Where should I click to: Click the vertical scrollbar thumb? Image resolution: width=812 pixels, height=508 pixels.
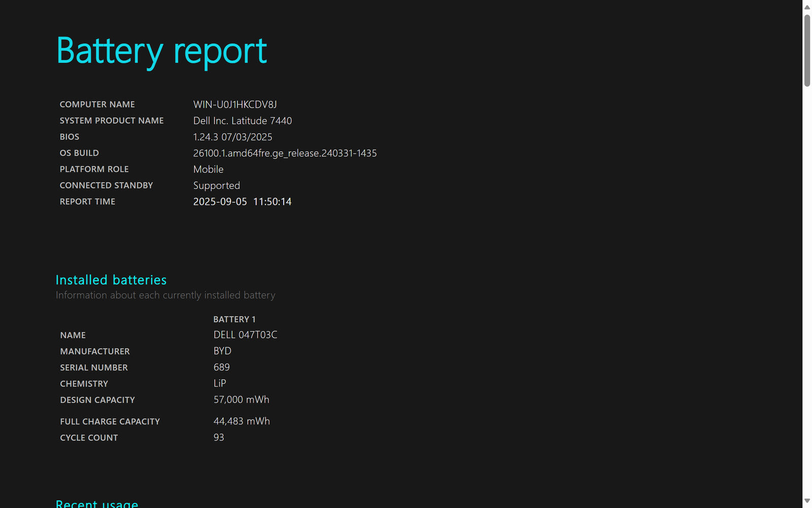click(807, 51)
